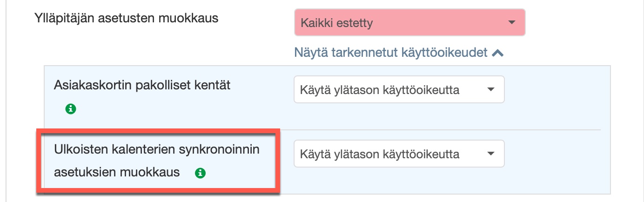Click info icon beside asetuksien muokkaus
The height and width of the screenshot is (202, 644).
[x=200, y=173]
